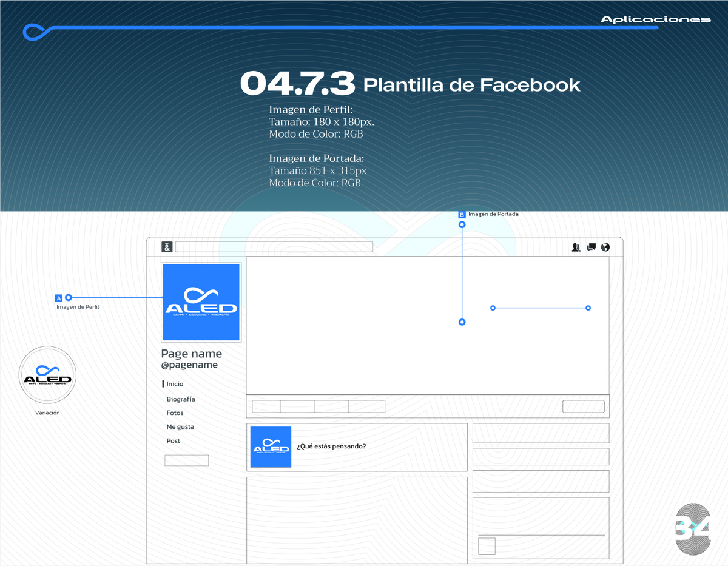The height and width of the screenshot is (566, 728).
Task: Open the friend requests icon
Action: (x=576, y=247)
